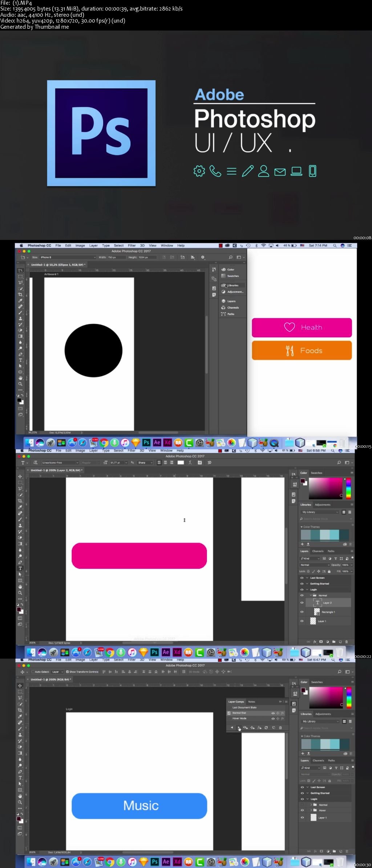Select Last Document State row in Layer Comps
The width and height of the screenshot is (372, 868).
pos(256,707)
